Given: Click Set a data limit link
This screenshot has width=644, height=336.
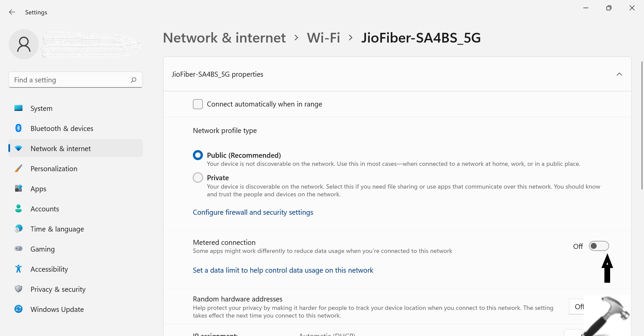Looking at the screenshot, I should [283, 270].
